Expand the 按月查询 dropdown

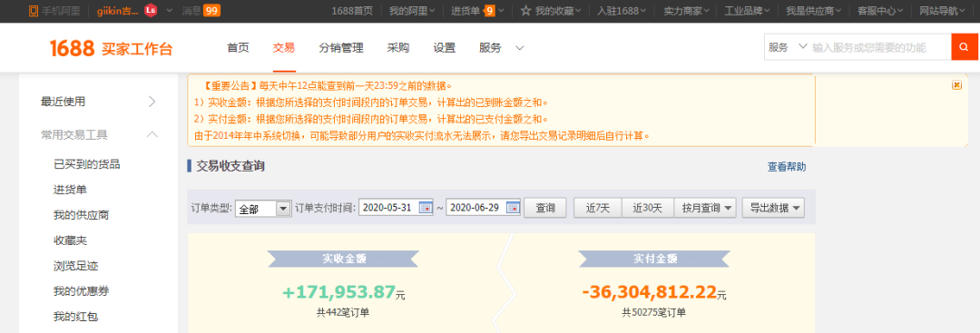coord(705,208)
